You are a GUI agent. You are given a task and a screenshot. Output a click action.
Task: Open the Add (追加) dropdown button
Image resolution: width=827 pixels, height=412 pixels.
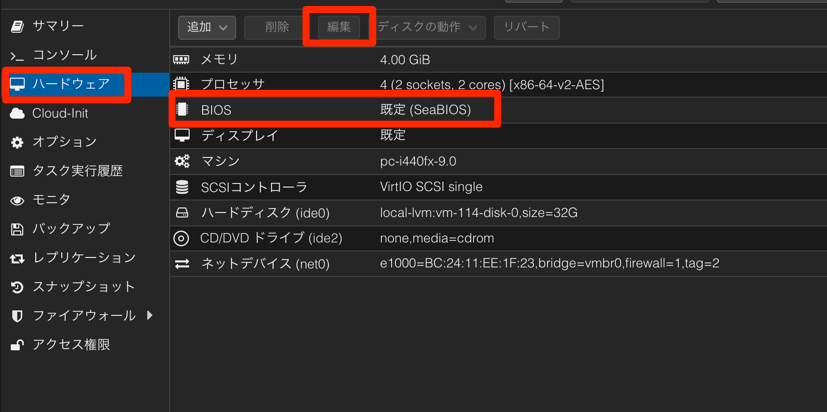[207, 28]
